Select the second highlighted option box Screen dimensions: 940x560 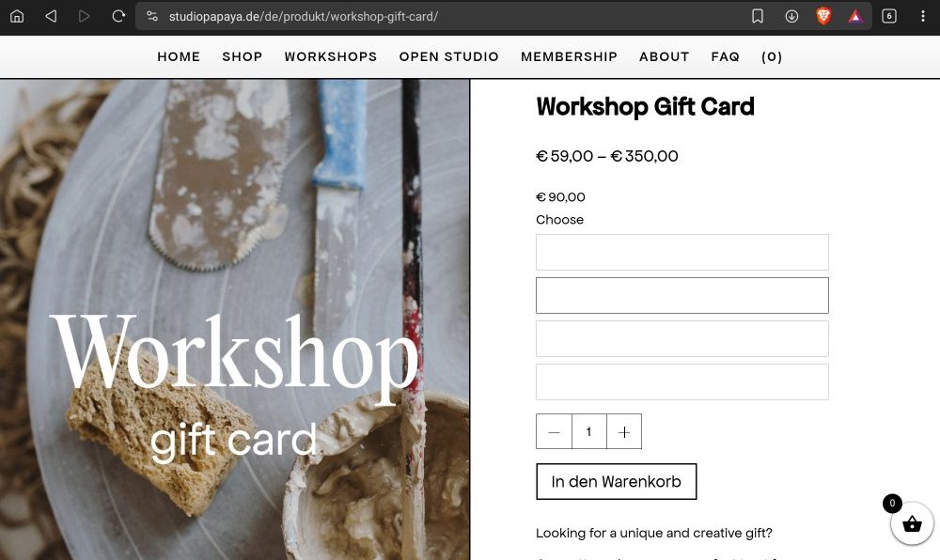coord(682,295)
